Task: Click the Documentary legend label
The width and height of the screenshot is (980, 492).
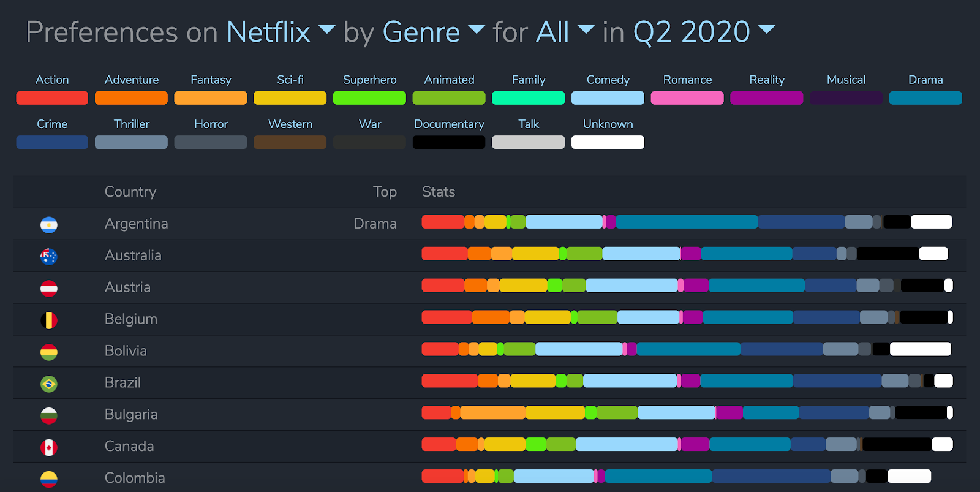Action: click(x=449, y=124)
